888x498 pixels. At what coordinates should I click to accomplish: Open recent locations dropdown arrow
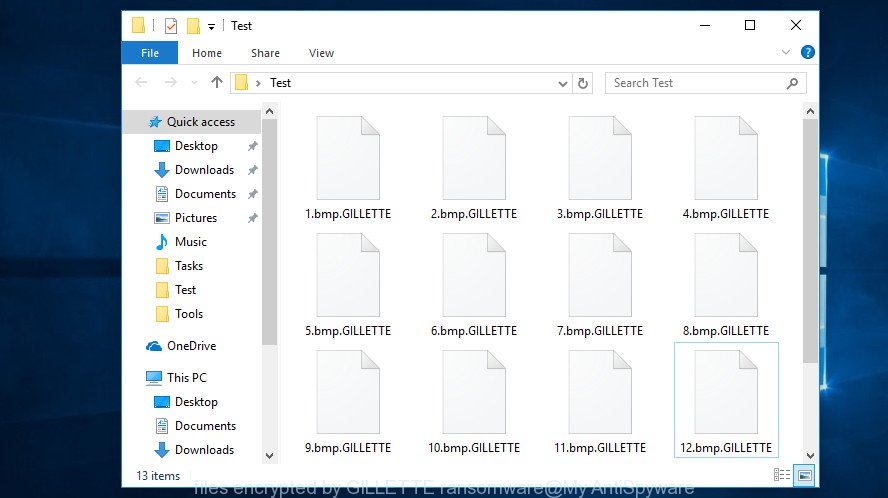point(194,83)
